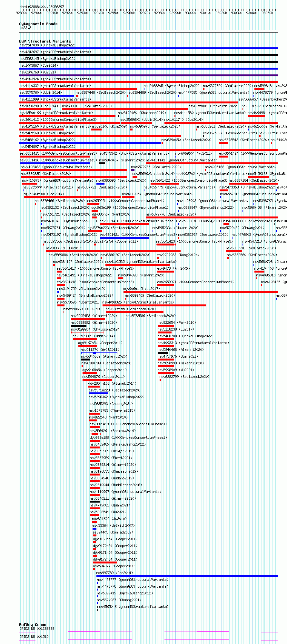Click the 4q22.2 band label

point(25,28)
